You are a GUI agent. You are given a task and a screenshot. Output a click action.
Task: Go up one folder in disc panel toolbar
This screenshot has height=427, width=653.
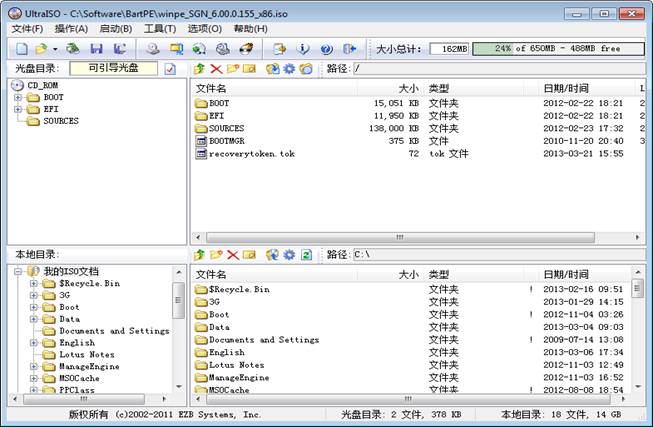199,69
